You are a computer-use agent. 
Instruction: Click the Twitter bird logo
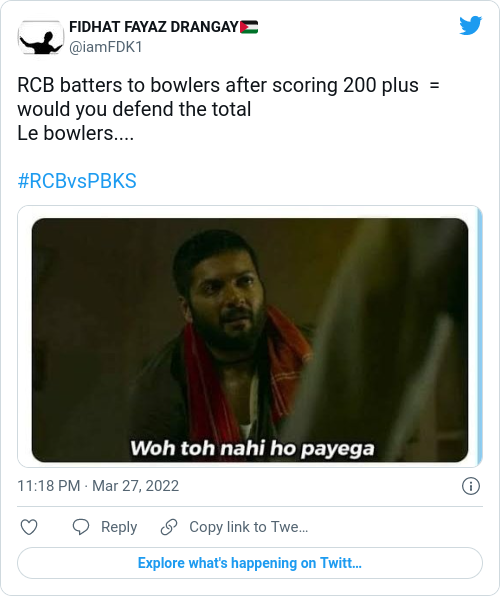click(470, 25)
